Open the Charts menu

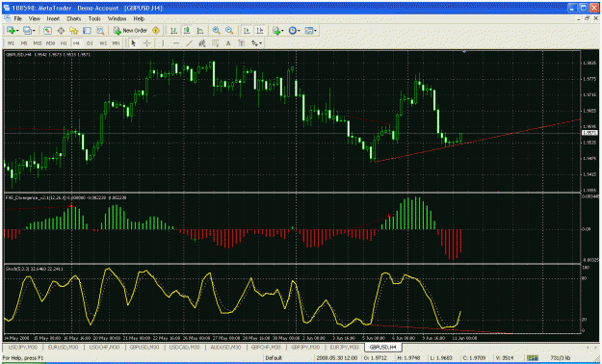74,18
